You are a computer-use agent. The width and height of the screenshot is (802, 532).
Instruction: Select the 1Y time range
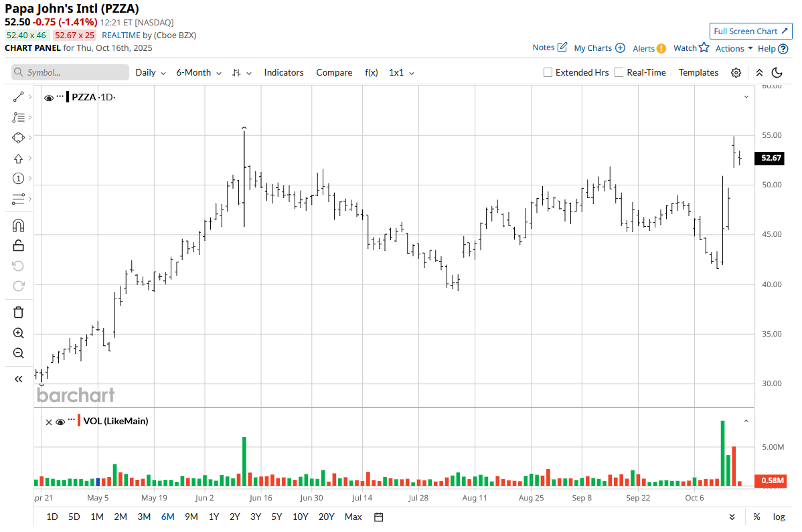point(214,517)
